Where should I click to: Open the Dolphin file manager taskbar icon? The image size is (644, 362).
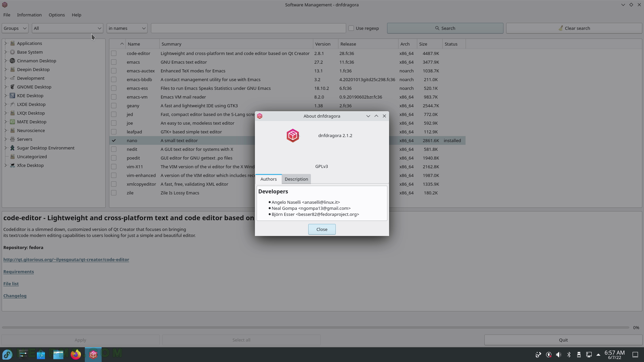[58, 354]
